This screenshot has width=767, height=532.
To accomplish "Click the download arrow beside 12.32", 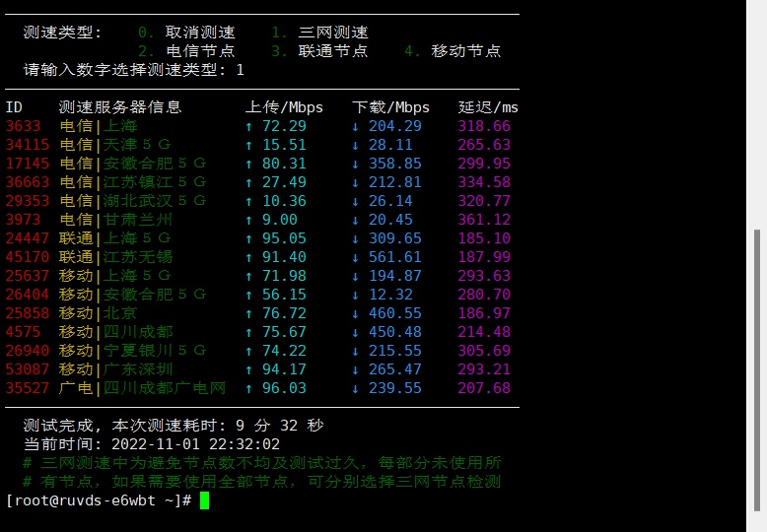I will [x=356, y=295].
